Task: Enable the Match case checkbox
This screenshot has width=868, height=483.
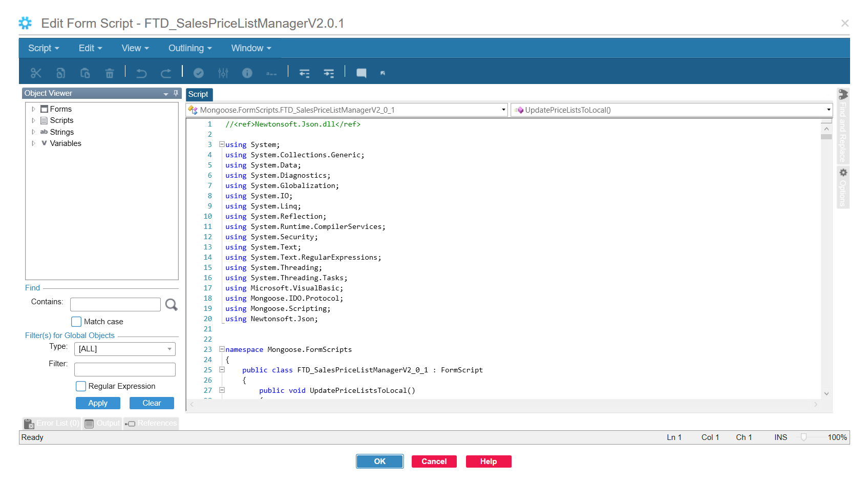Action: click(x=76, y=322)
